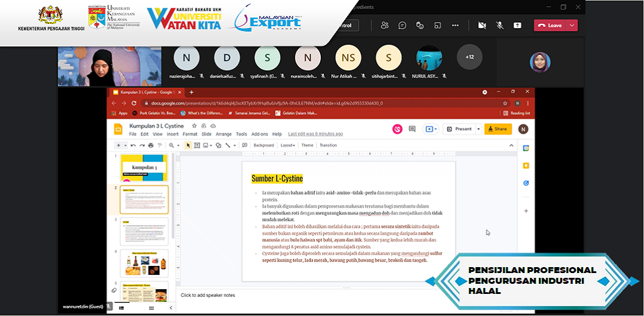Screen dimensions: 644x316
Task: Leave the Teams meeting
Action: pos(550,25)
